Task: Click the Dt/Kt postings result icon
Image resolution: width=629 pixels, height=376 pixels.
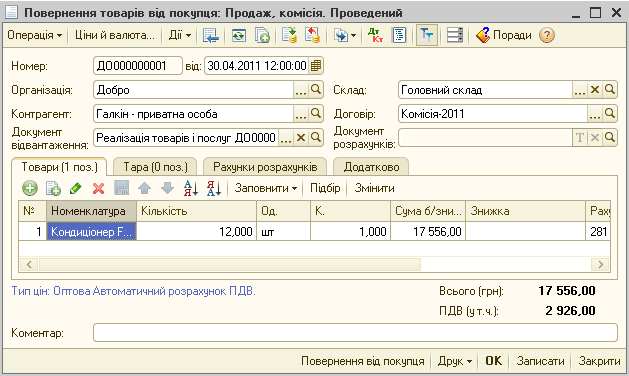Action: (375, 35)
